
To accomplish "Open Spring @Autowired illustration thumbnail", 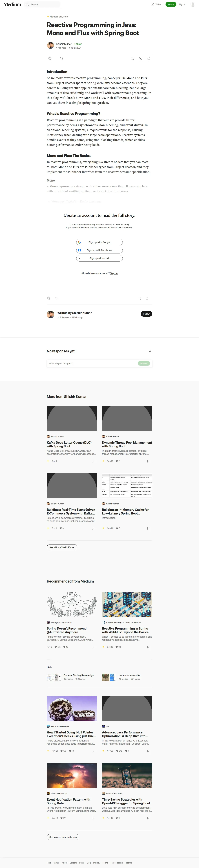I will coord(72,604).
